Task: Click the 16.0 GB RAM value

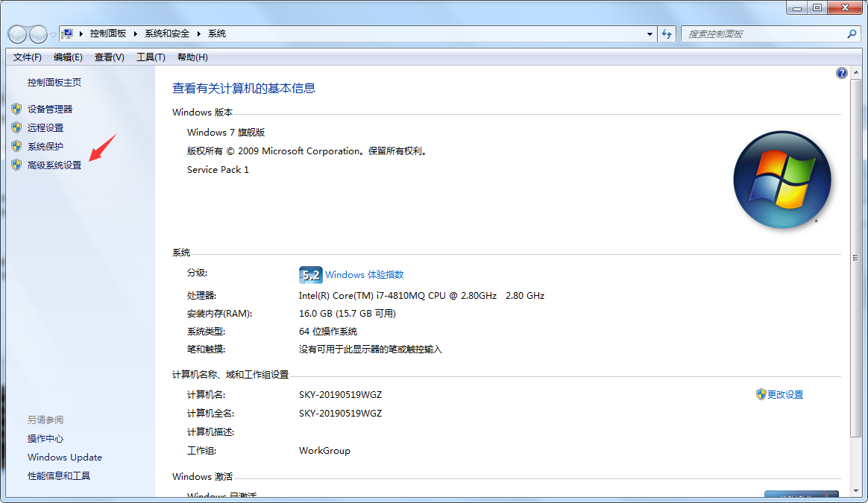Action: click(x=347, y=313)
